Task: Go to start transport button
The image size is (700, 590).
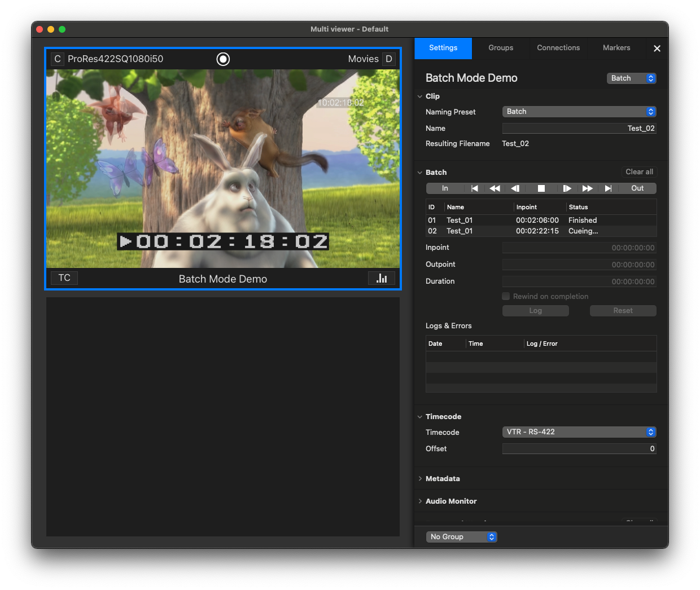Action: point(474,188)
